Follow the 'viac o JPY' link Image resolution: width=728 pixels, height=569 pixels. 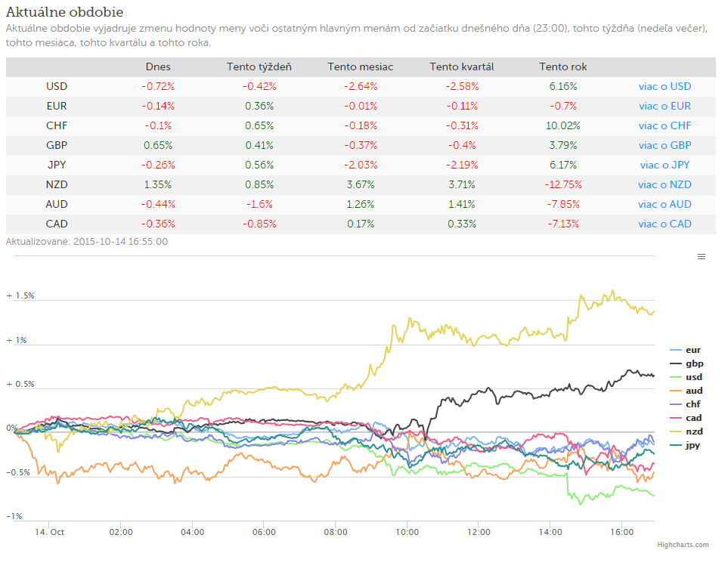664,165
